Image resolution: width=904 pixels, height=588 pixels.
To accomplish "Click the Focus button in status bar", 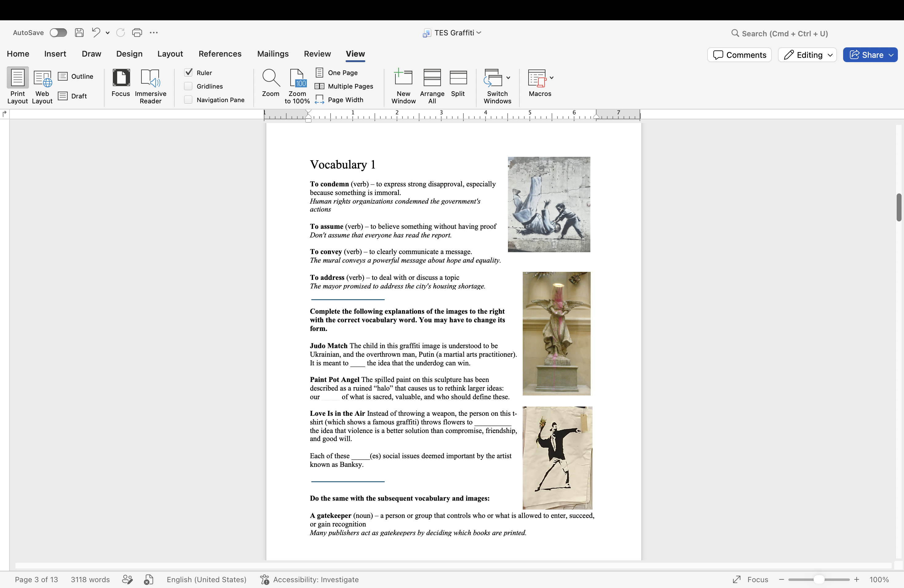I will (750, 579).
